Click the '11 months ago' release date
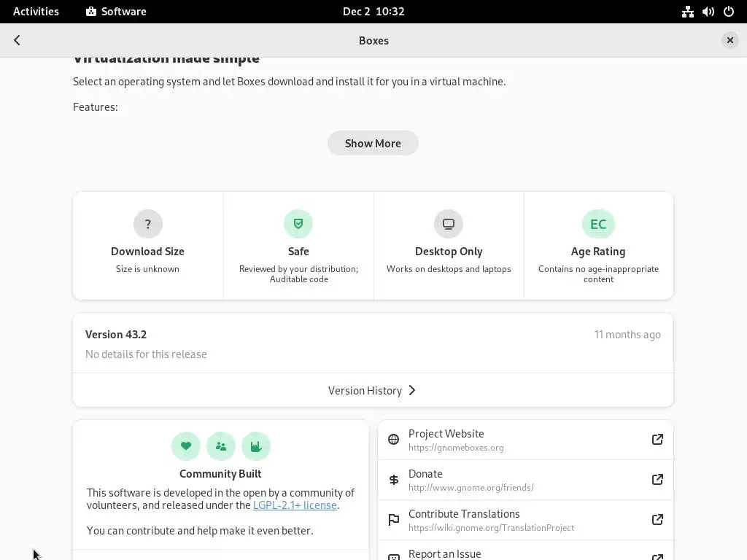 pyautogui.click(x=627, y=335)
